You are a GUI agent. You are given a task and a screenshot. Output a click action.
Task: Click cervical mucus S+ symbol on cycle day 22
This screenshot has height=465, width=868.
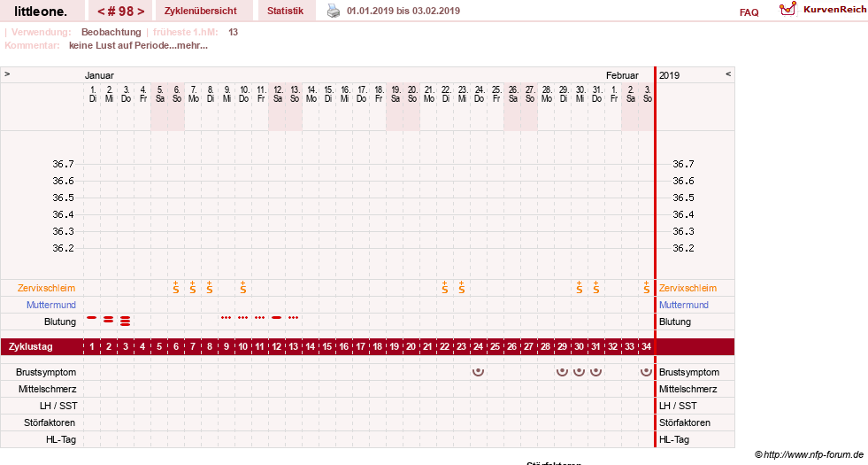pos(445,287)
